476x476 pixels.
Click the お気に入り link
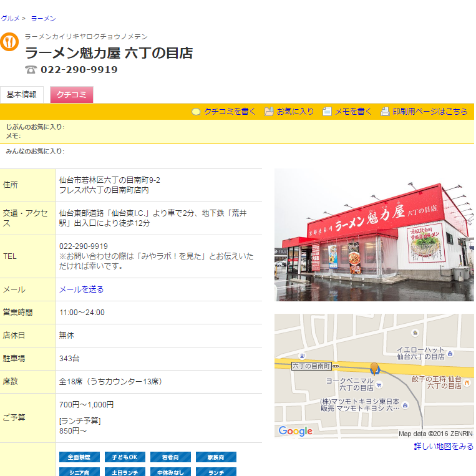click(x=295, y=112)
